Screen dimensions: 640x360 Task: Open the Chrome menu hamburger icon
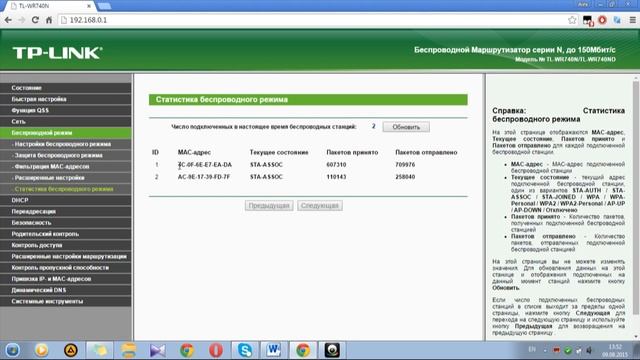coord(632,20)
